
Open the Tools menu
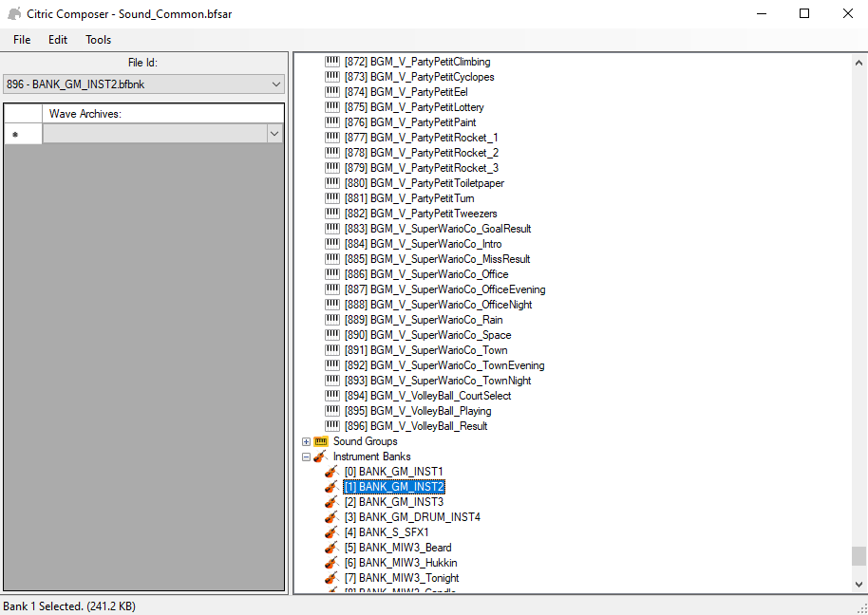tap(99, 40)
